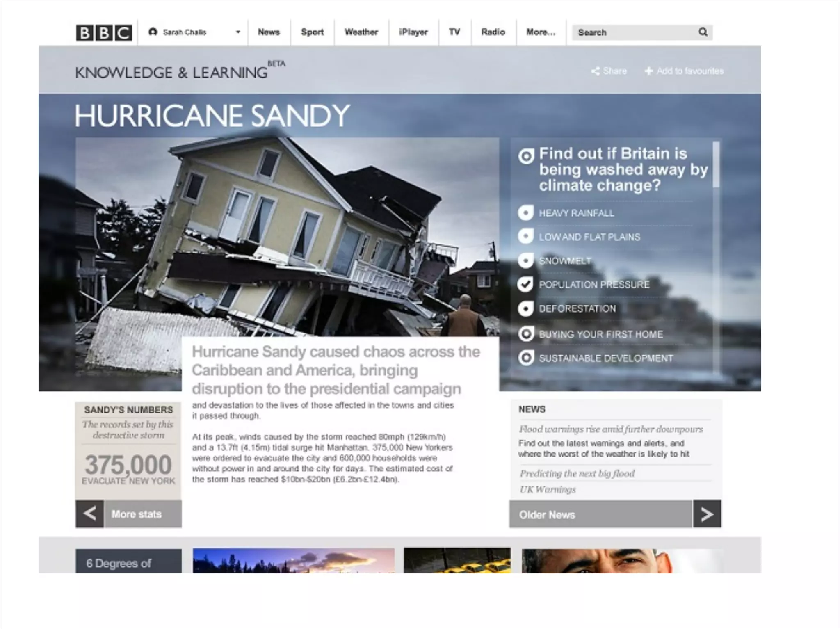Go to the iPlayer menu item

click(x=413, y=32)
